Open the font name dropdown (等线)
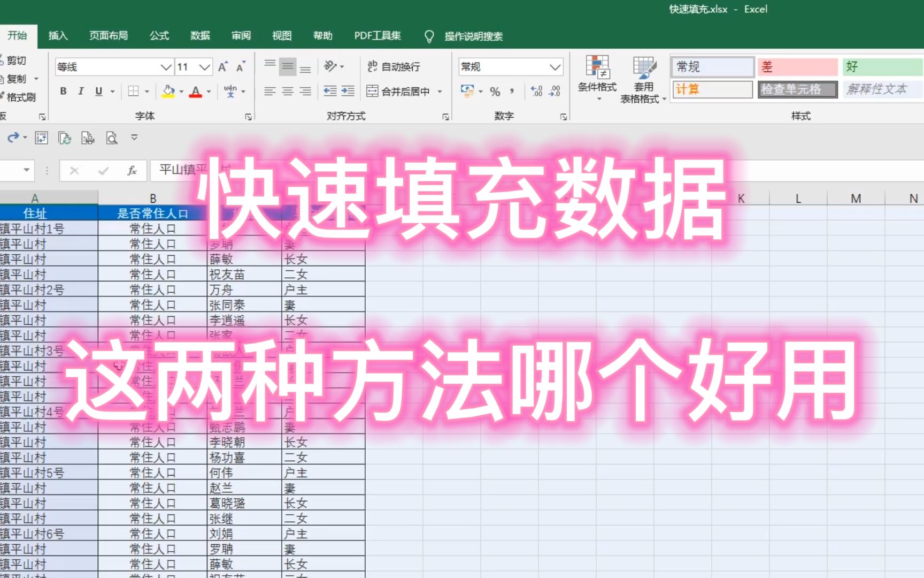924x578 pixels. pos(112,66)
